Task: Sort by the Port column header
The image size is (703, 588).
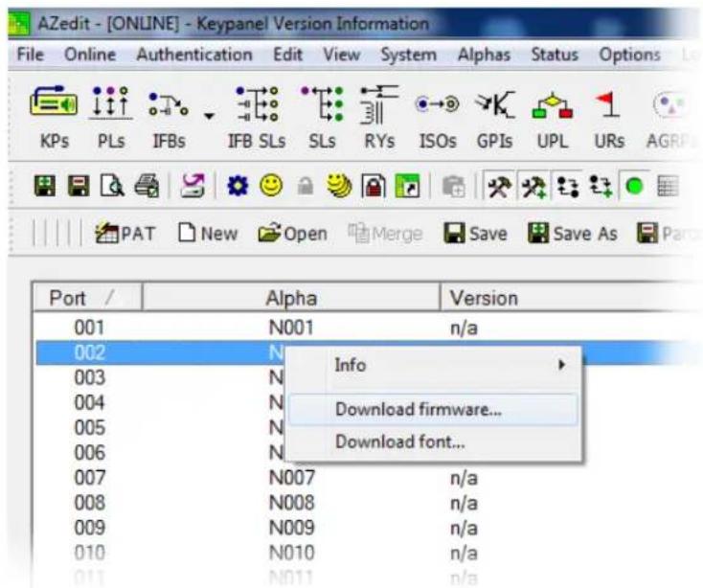Action: (x=87, y=298)
